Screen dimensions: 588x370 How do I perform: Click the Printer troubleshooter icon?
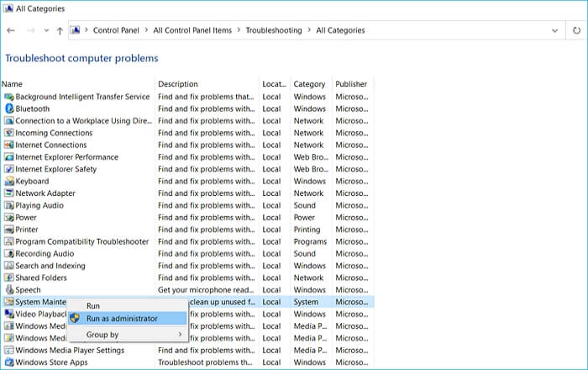9,230
